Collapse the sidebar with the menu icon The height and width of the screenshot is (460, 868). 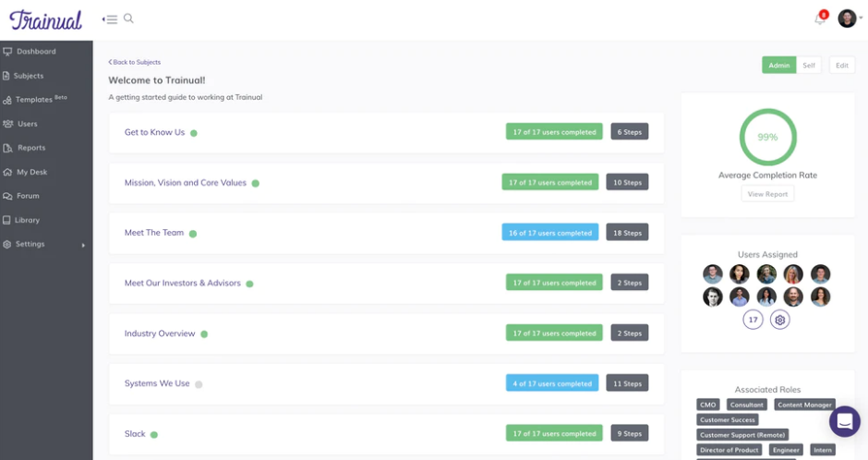tap(110, 19)
